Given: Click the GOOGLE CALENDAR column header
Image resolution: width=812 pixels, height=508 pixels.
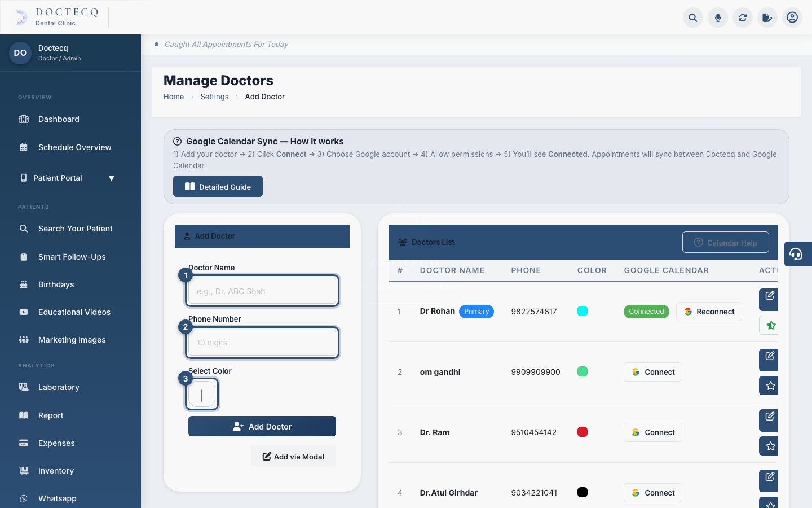Looking at the screenshot, I should pos(666,270).
